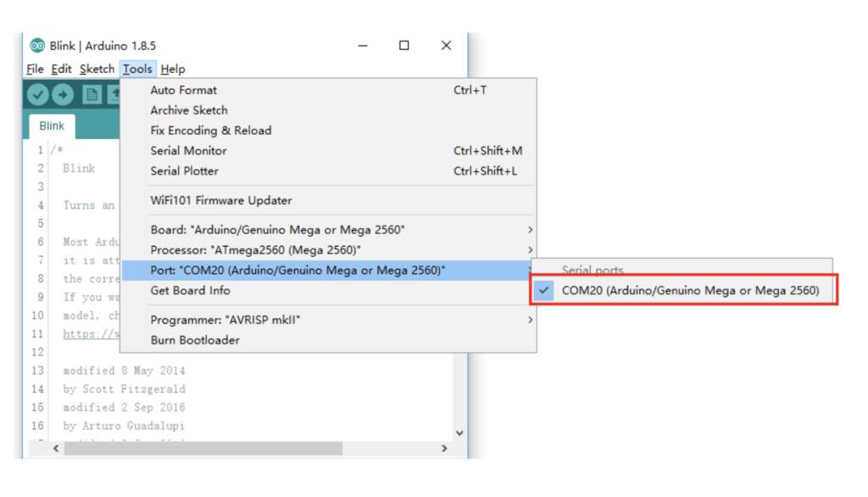Click the horizontal scrollbar thumb
Viewport: 868px width, 497px height.
203,449
